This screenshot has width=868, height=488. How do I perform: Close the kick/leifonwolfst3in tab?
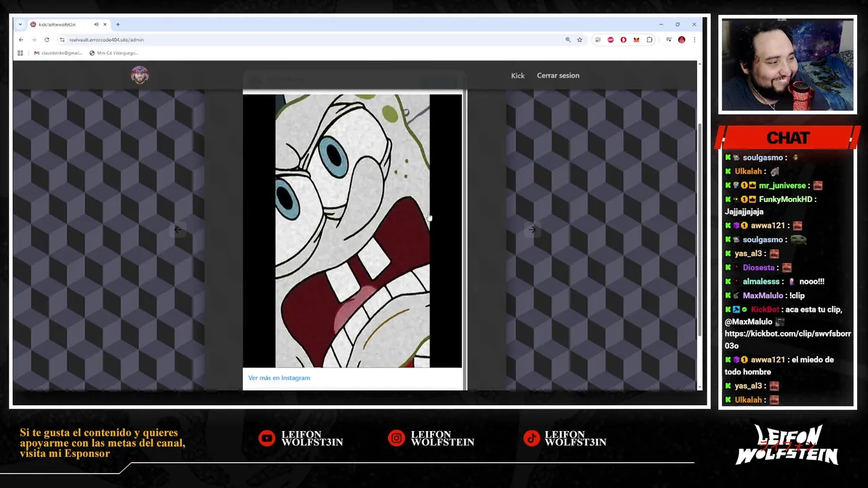click(x=104, y=24)
